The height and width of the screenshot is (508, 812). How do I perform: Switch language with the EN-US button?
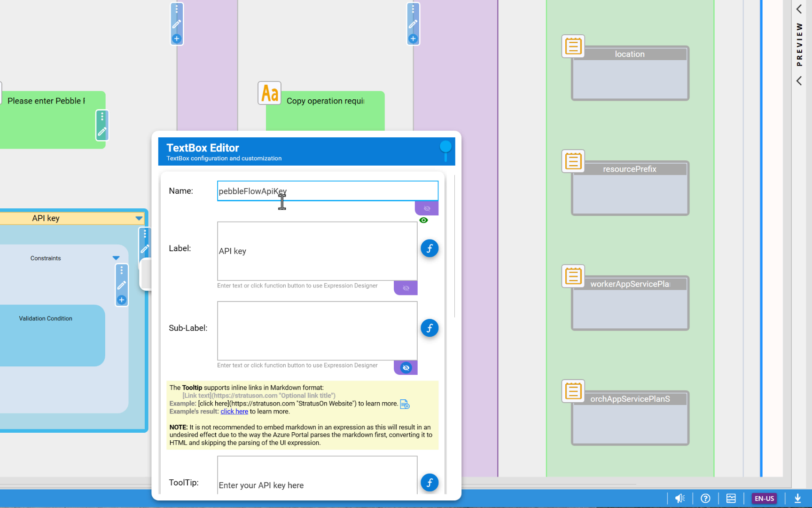click(764, 499)
